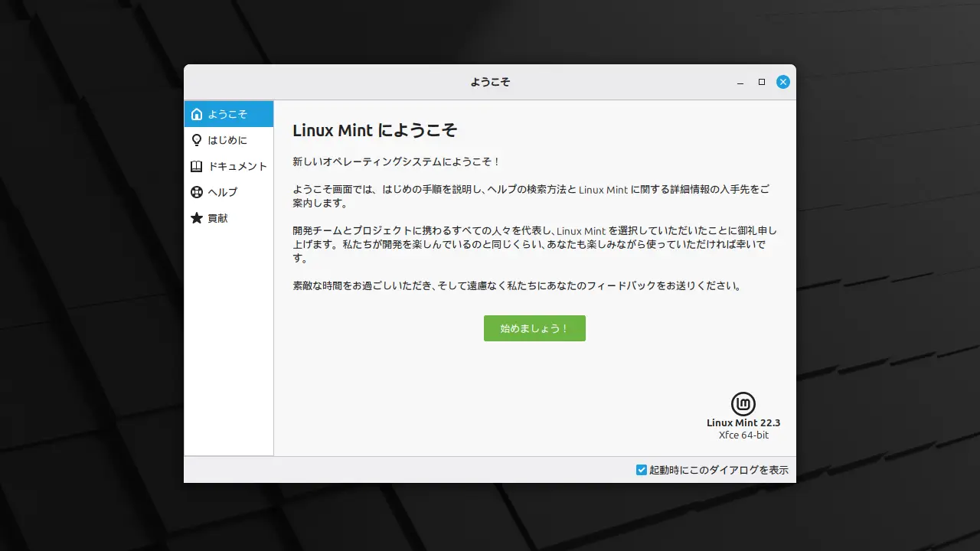Image resolution: width=980 pixels, height=551 pixels.
Task: Click the lifebuoy icon beside ヘルプ
Action: (197, 192)
